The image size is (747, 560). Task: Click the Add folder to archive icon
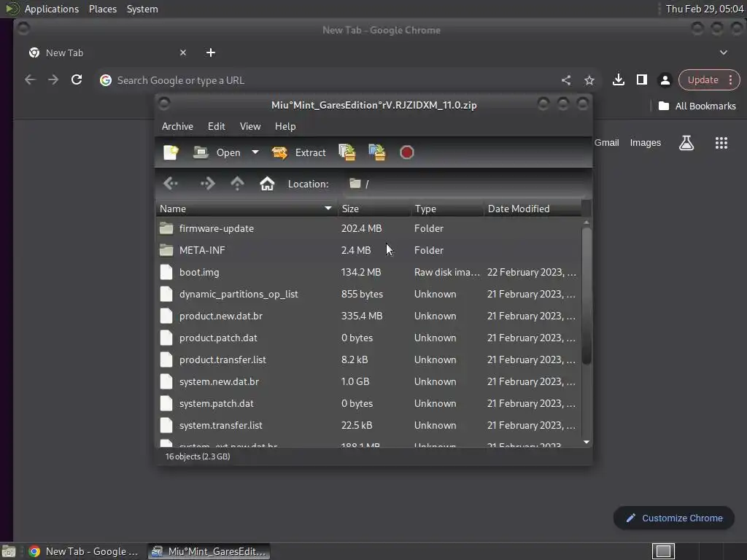(377, 152)
